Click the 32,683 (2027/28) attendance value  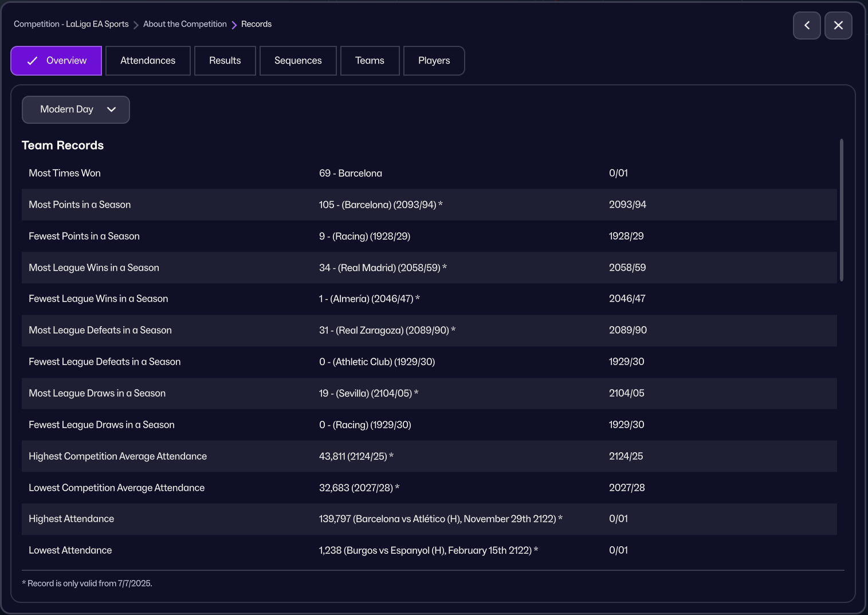(x=359, y=488)
